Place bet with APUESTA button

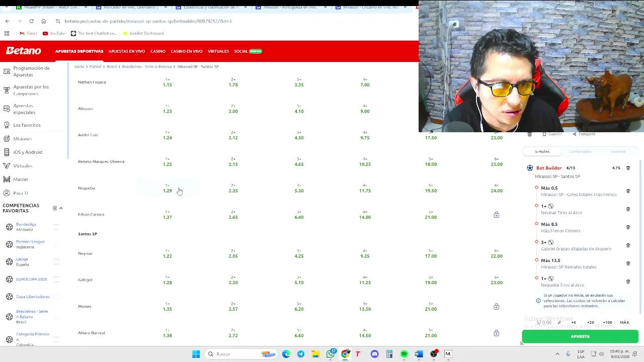[x=580, y=336]
